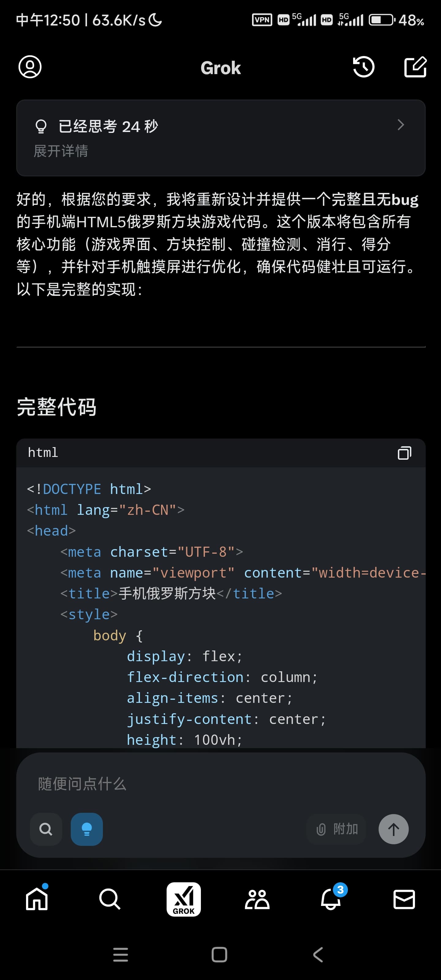
Task: Go to Home tab in bottom bar
Action: tap(37, 899)
